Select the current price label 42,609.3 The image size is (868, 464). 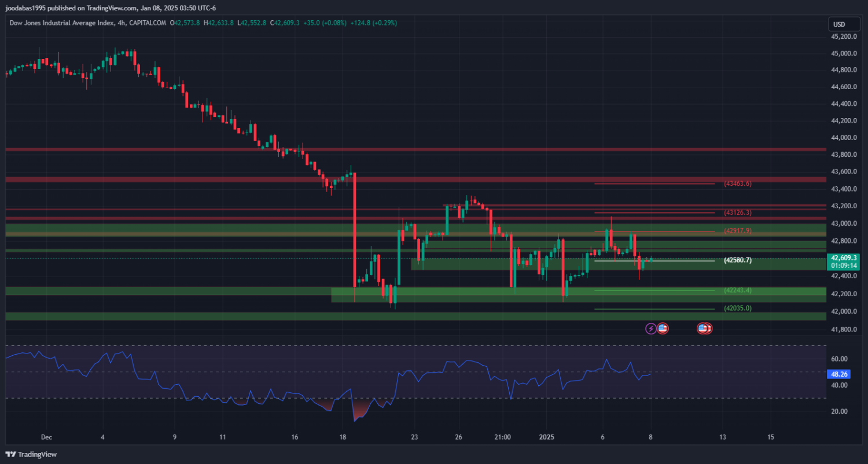click(x=844, y=257)
